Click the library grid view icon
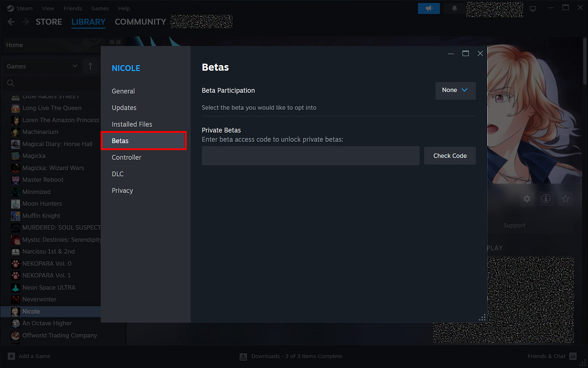The width and height of the screenshot is (588, 368). pyautogui.click(x=115, y=42)
